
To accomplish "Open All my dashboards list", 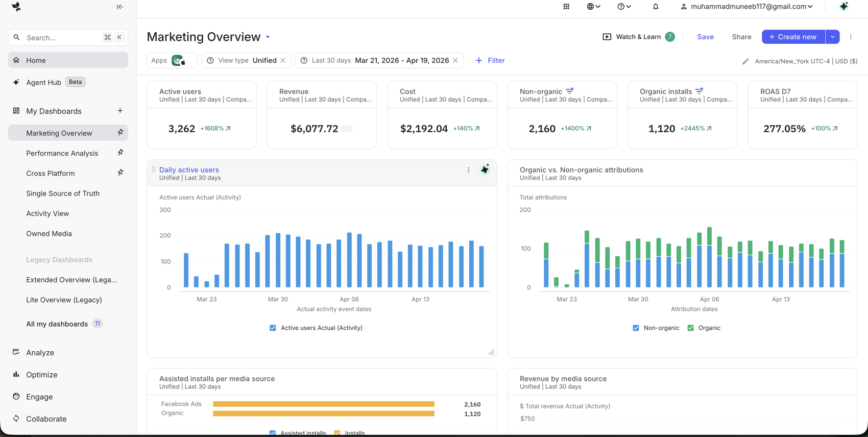I will 64,324.
